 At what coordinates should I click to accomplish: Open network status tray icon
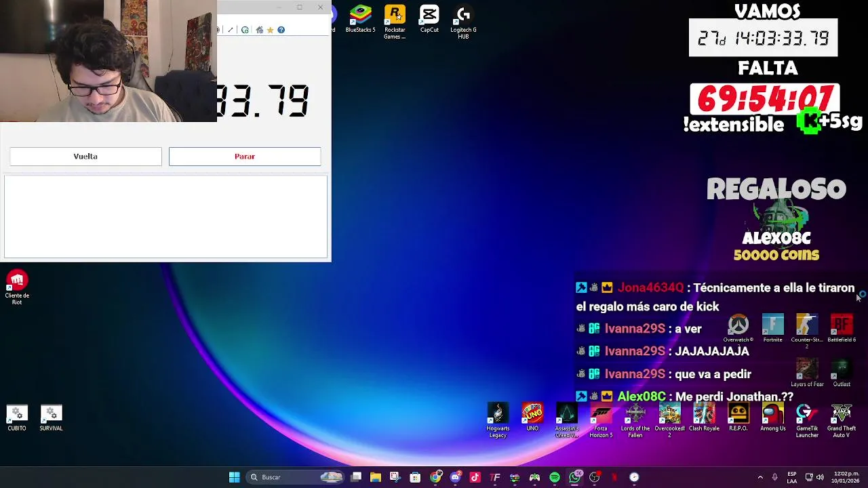[x=809, y=477]
